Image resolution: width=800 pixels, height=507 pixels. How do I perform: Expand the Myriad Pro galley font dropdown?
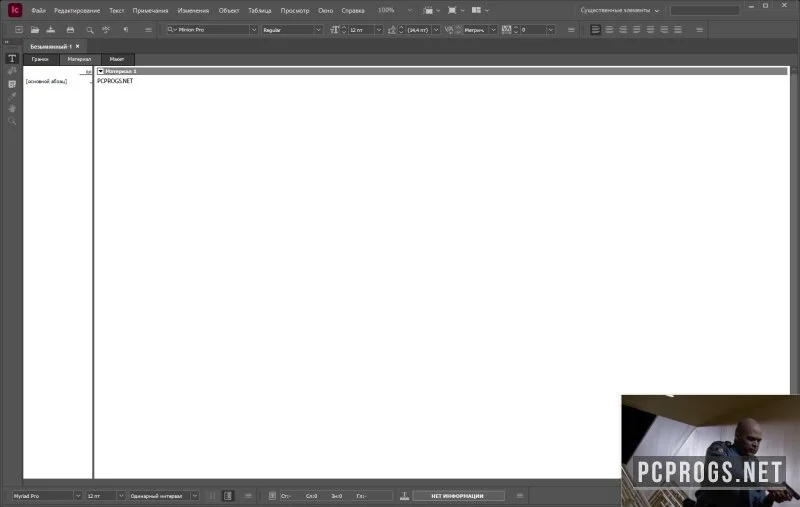coord(78,496)
